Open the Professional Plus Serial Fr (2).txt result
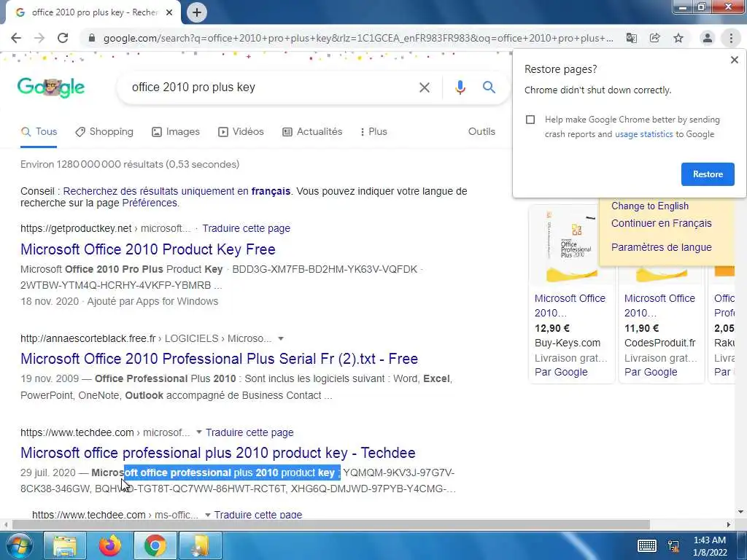Screen dimensions: 747x560 coord(219,359)
